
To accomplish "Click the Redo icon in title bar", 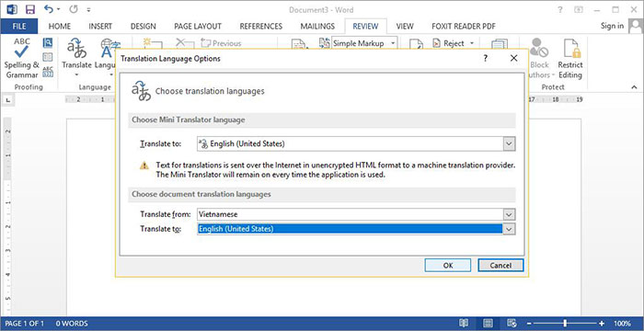I will pos(74,9).
